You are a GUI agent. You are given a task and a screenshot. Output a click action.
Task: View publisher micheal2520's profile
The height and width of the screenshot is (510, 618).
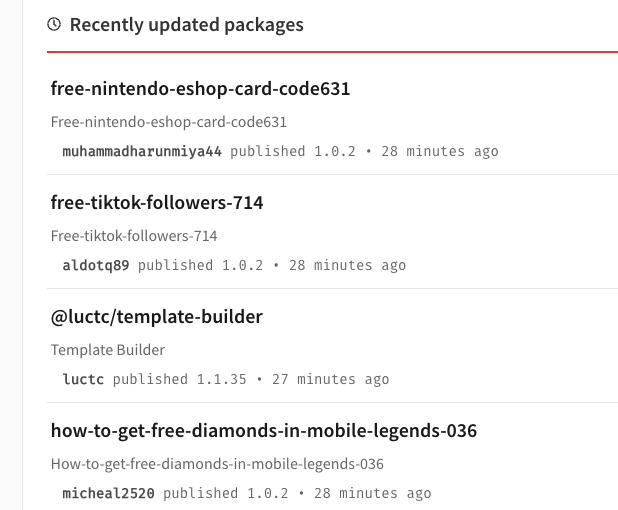point(108,493)
